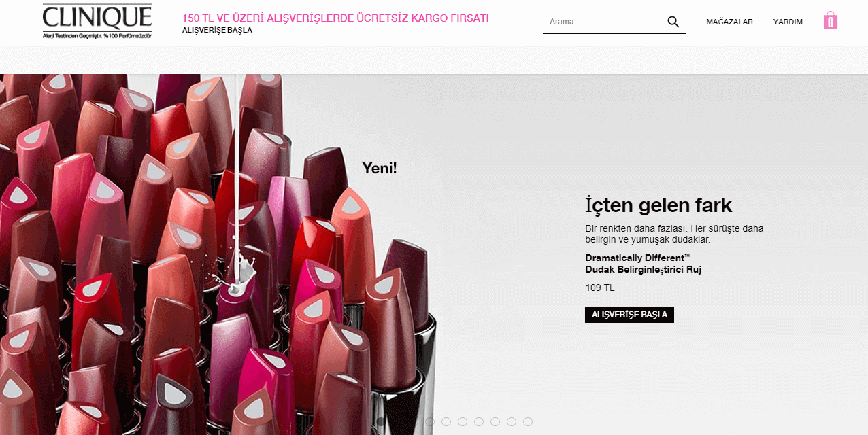The width and height of the screenshot is (868, 435).
Task: Click 'Bir renkten daha fazlası' description text
Action: pos(674,234)
